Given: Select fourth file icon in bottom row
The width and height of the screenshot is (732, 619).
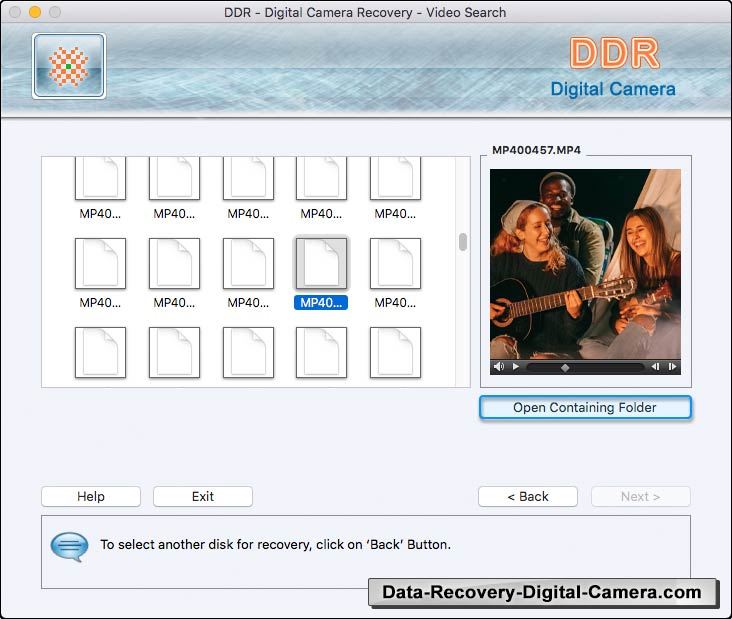Looking at the screenshot, I should pos(321,352).
